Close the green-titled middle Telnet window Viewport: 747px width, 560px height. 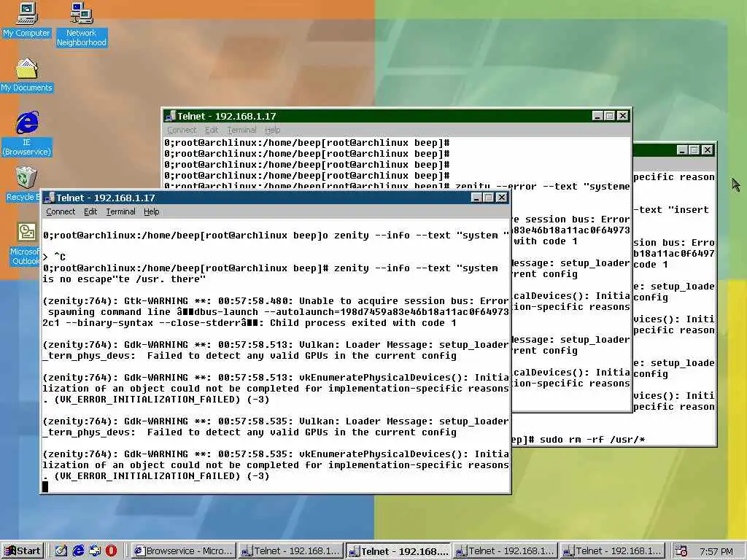[623, 116]
